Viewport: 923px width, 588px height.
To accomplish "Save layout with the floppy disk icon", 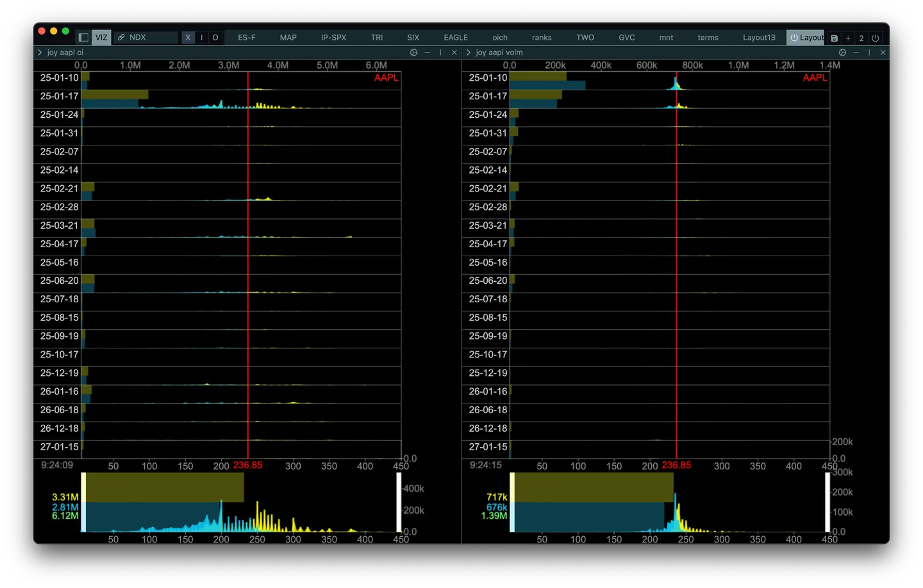I will 834,38.
